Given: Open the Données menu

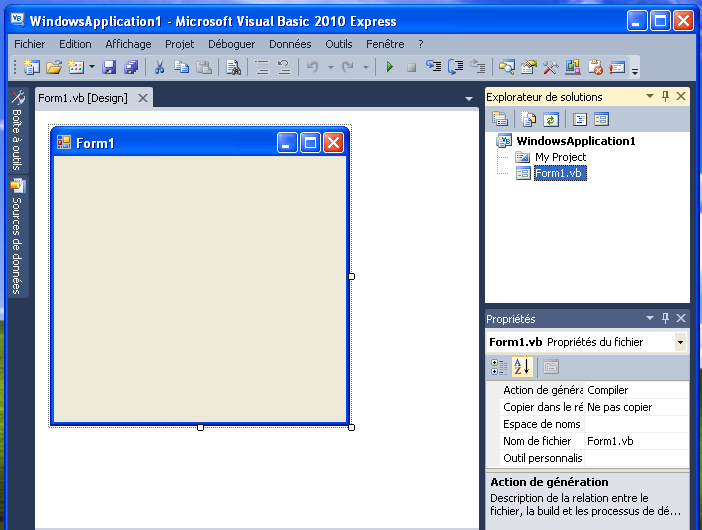Looking at the screenshot, I should (290, 44).
